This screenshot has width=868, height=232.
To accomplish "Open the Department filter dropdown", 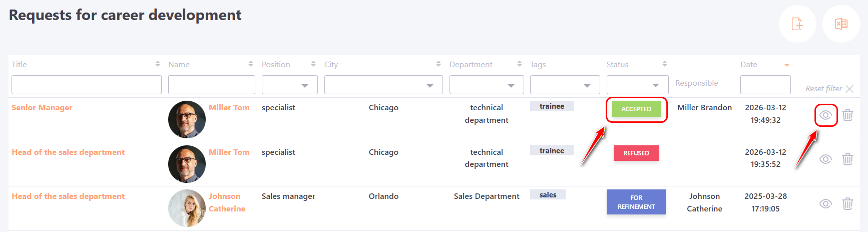I will point(487,85).
